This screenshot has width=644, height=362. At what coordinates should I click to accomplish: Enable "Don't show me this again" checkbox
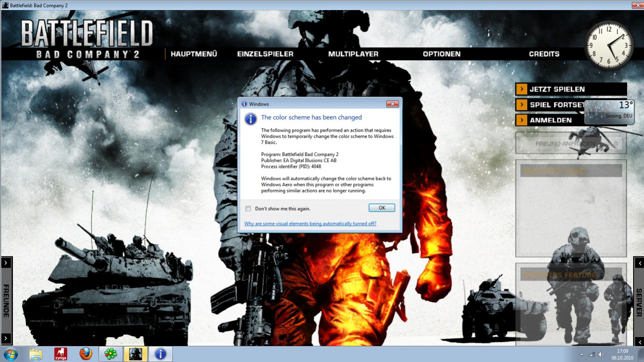click(248, 209)
